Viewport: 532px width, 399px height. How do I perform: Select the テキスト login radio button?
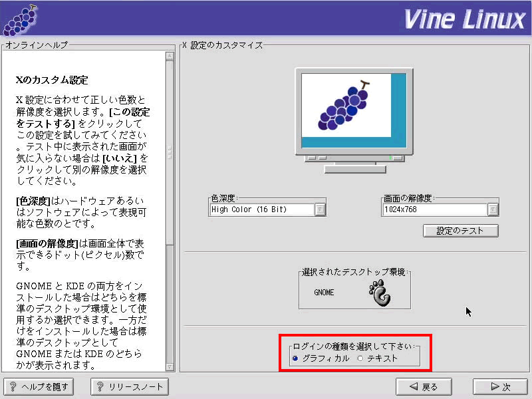click(360, 358)
